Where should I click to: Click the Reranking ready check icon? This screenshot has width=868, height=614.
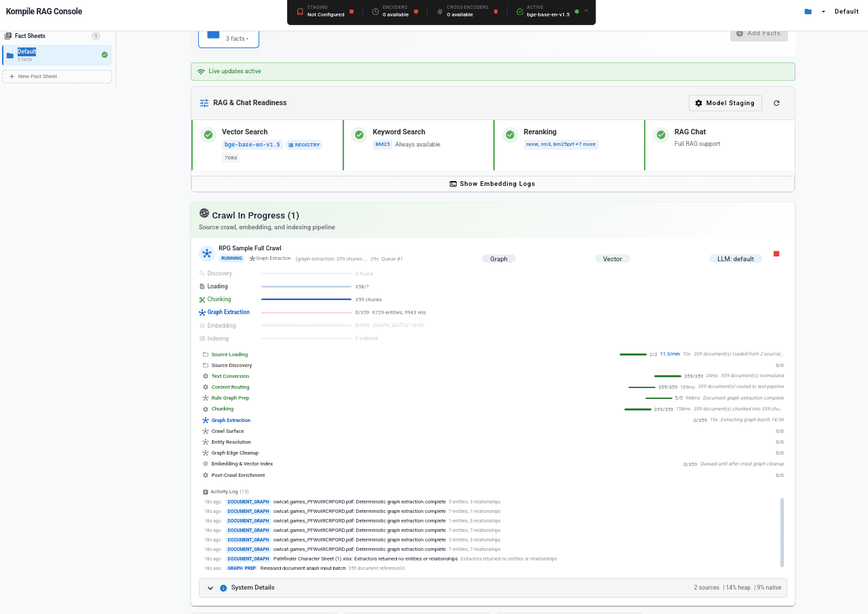(x=510, y=135)
